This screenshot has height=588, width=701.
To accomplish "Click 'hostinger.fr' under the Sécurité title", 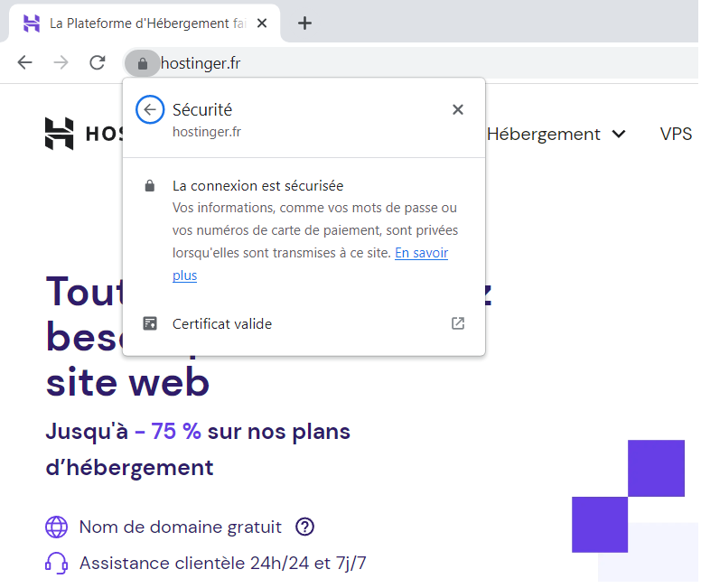I will (x=207, y=132).
